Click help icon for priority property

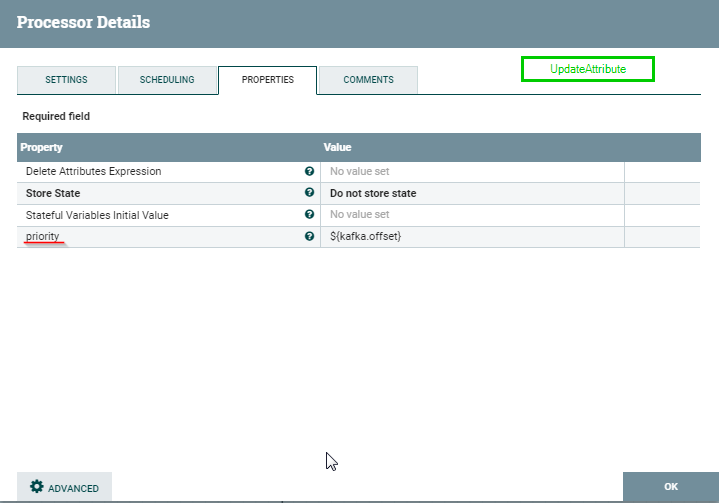click(310, 236)
